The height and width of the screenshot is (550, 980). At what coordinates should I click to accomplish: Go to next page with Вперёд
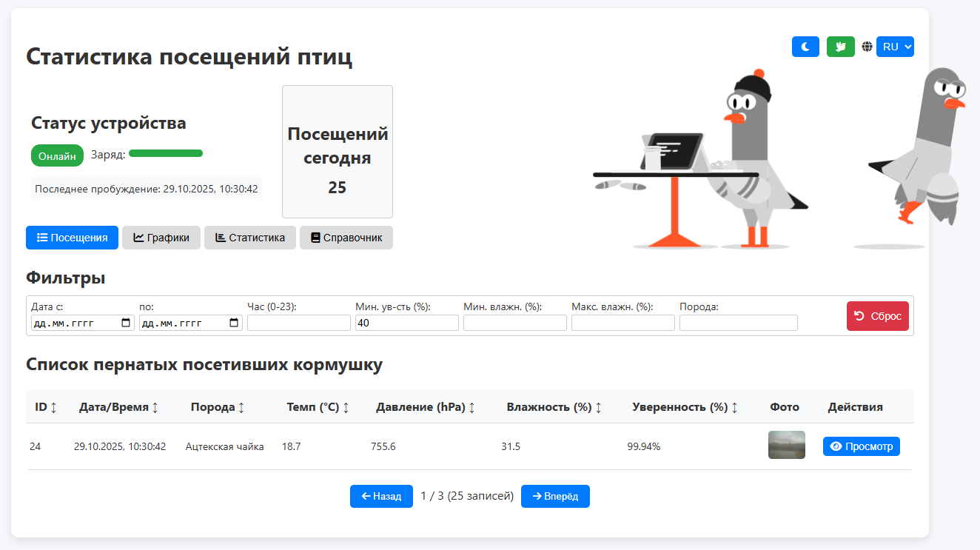554,496
